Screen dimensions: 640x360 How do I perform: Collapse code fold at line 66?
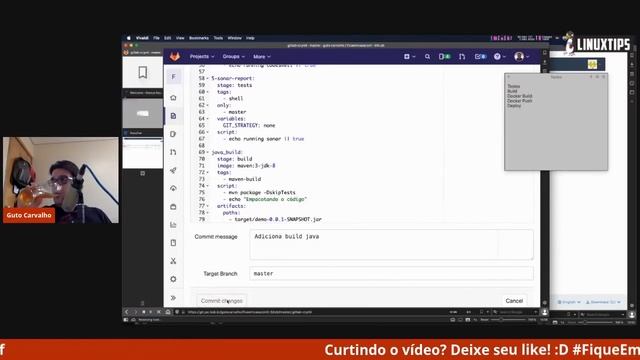click(207, 132)
